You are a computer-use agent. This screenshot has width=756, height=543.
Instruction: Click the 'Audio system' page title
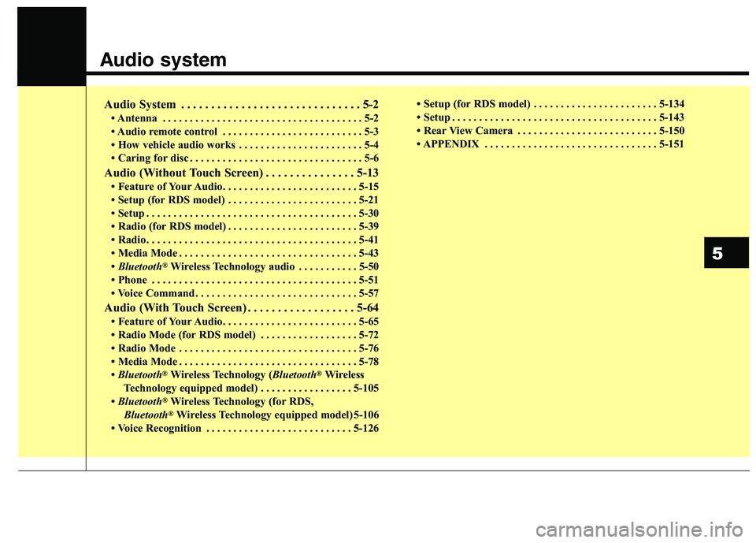[163, 60]
